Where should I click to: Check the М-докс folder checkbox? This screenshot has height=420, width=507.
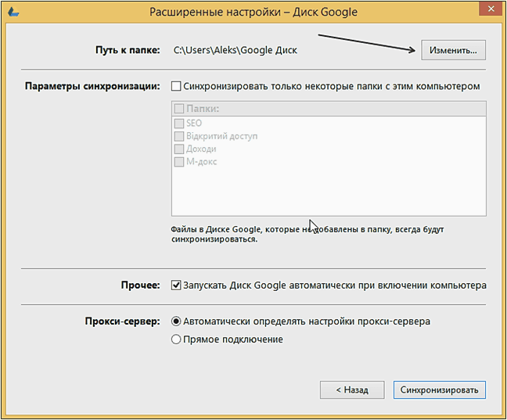179,162
